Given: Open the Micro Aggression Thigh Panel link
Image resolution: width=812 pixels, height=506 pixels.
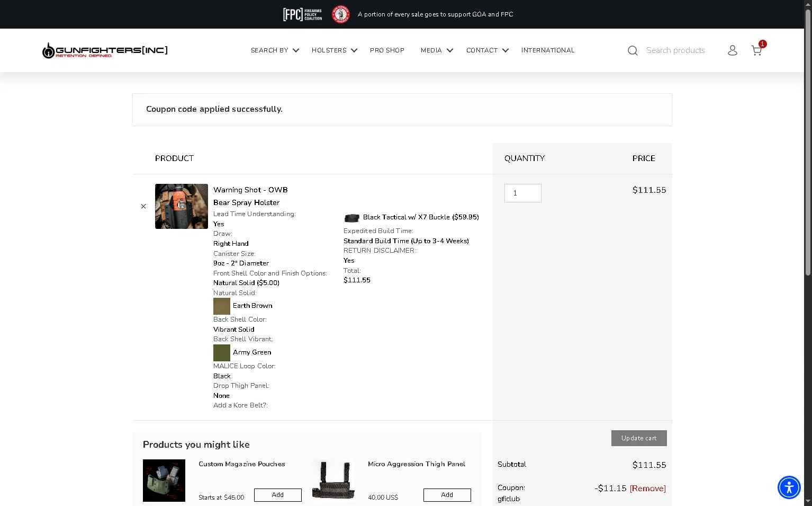Looking at the screenshot, I should tap(417, 464).
